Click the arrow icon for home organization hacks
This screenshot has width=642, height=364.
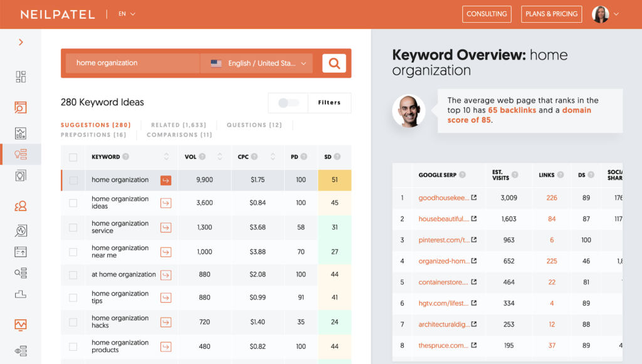(166, 322)
